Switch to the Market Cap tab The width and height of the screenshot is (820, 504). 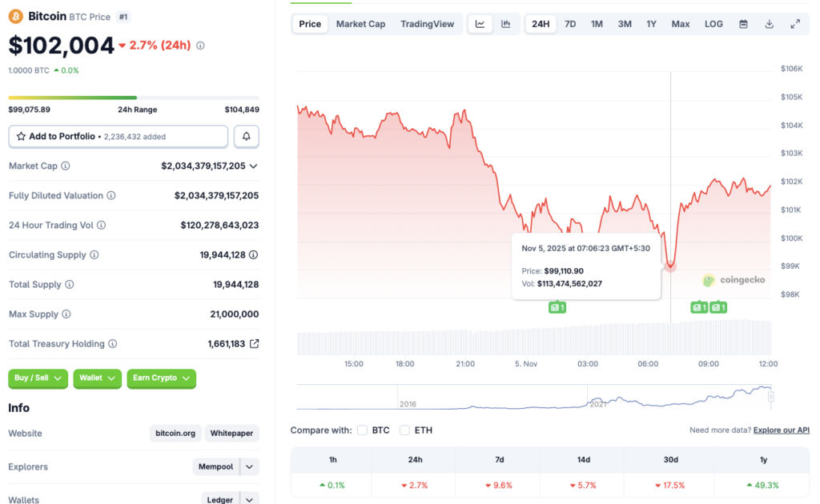pyautogui.click(x=360, y=24)
